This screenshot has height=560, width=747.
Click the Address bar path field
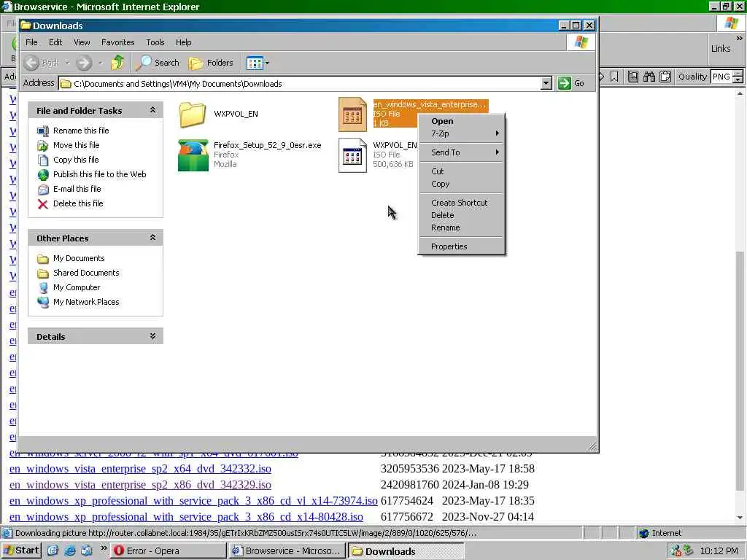point(305,83)
